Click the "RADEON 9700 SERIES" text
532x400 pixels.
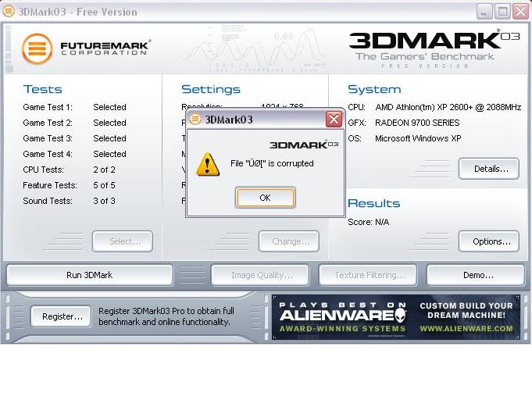click(x=417, y=123)
